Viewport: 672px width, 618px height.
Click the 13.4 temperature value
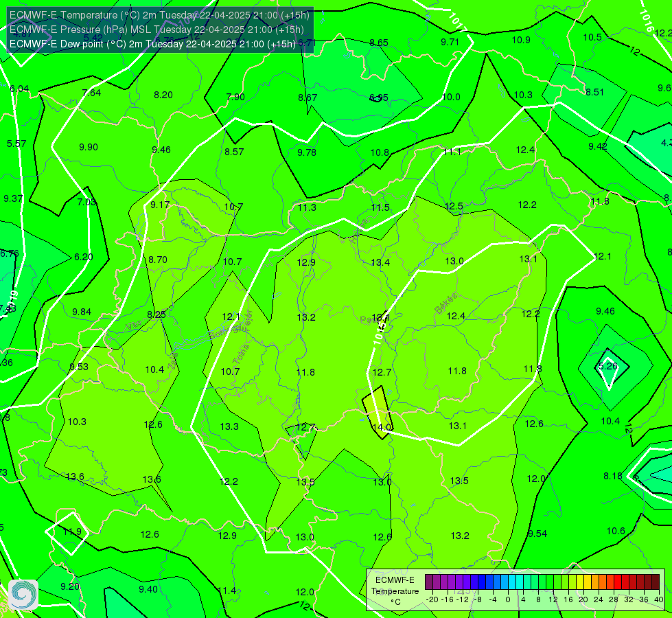pos(380,262)
